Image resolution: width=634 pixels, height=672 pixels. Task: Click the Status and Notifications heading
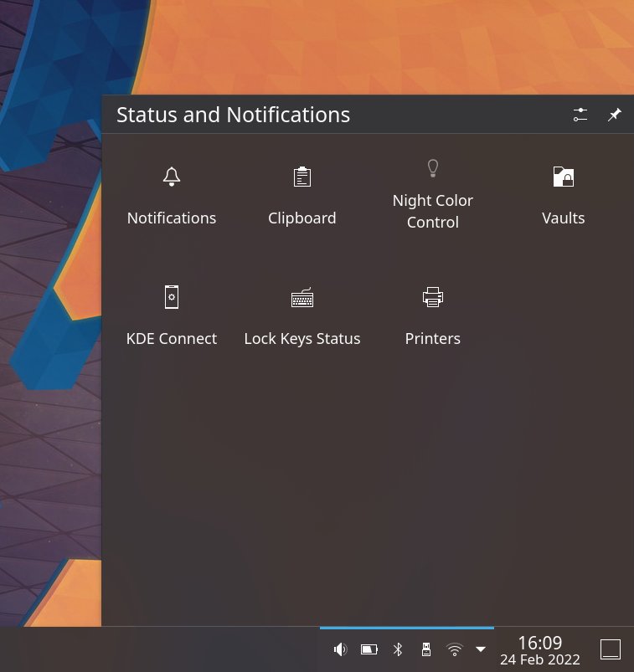coord(233,115)
